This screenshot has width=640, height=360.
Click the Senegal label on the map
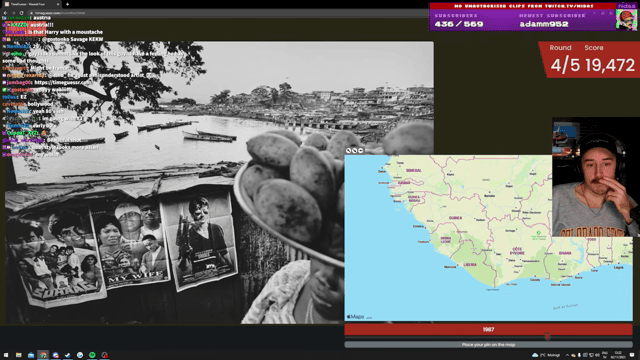(x=413, y=170)
